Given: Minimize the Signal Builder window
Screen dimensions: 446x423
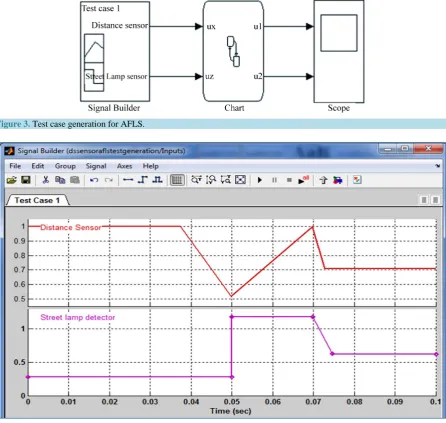Looking at the screenshot, I should [x=388, y=149].
